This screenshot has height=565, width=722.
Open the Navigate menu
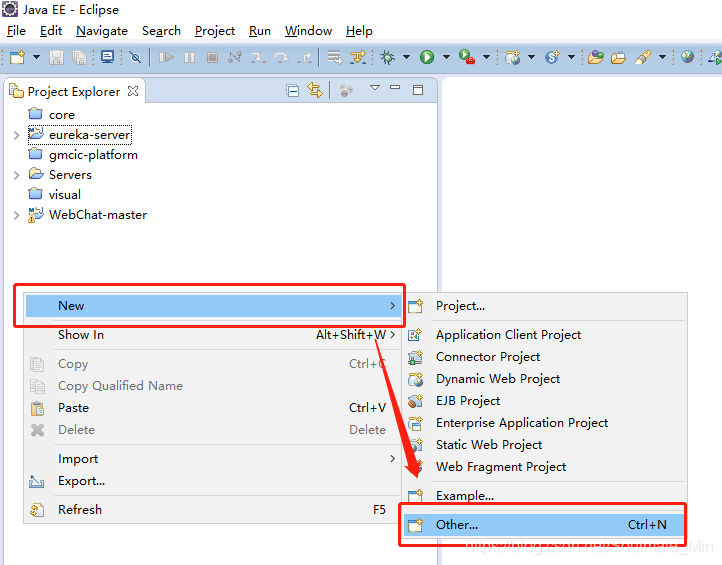pos(102,31)
